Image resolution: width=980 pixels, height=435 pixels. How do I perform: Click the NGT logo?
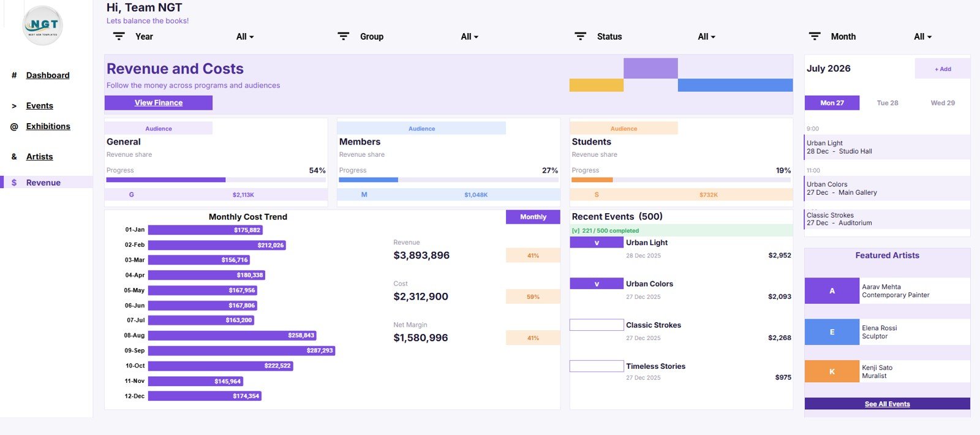43,26
